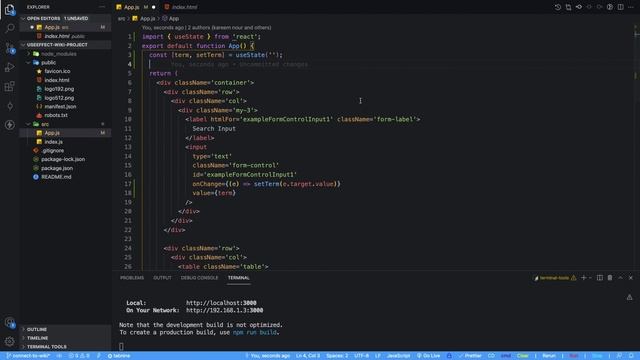
Task: Open manifest.json in the file tree
Action: 60,107
